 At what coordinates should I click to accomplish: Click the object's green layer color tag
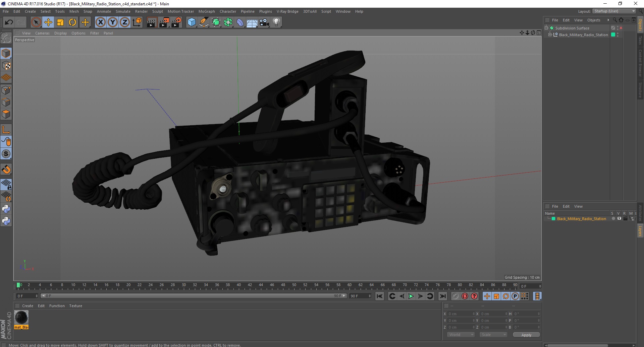pos(613,34)
